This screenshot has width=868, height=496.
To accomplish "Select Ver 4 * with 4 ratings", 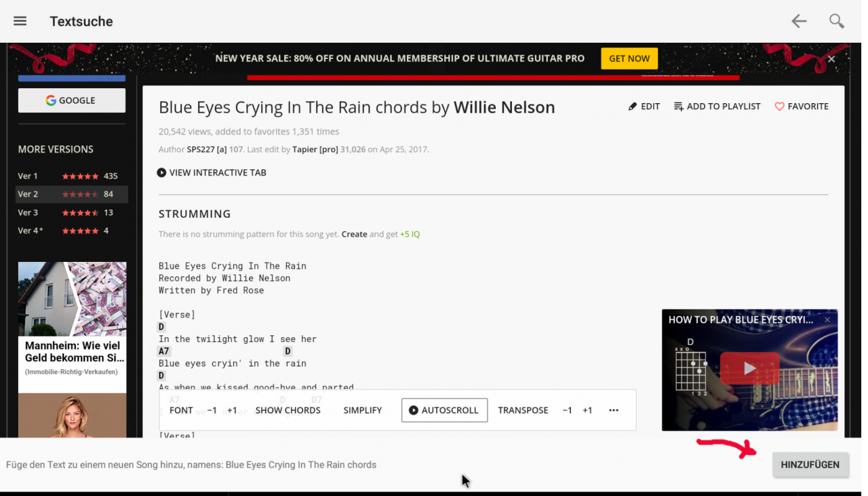I will 72,231.
